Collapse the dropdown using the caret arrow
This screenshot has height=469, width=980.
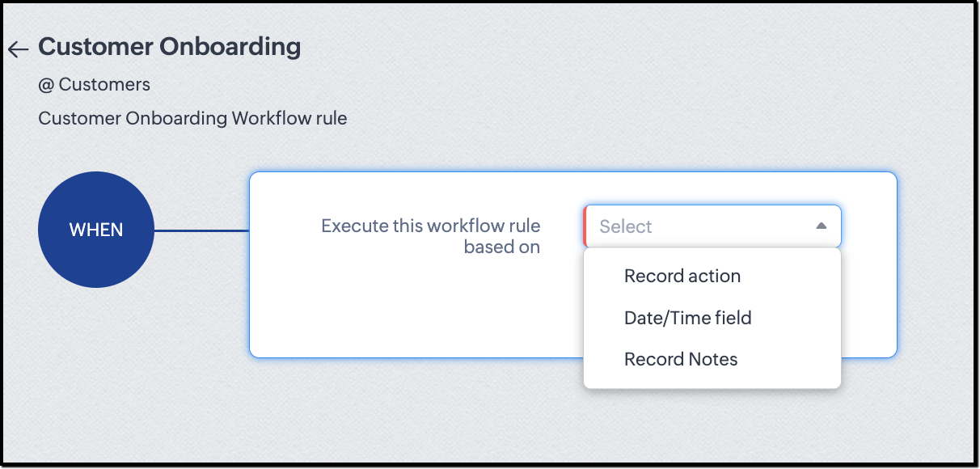click(x=821, y=226)
